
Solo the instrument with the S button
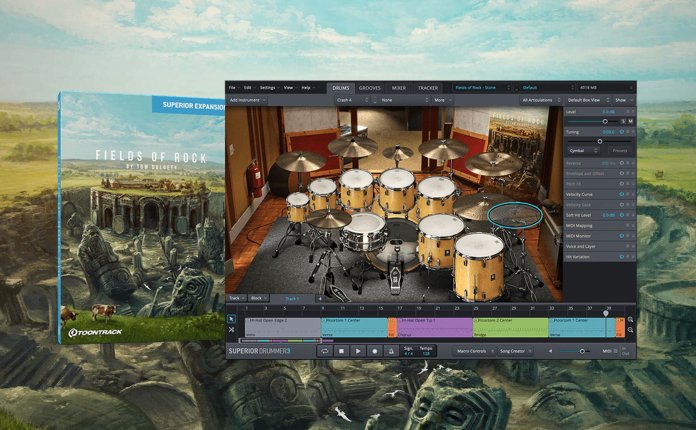pos(623,121)
